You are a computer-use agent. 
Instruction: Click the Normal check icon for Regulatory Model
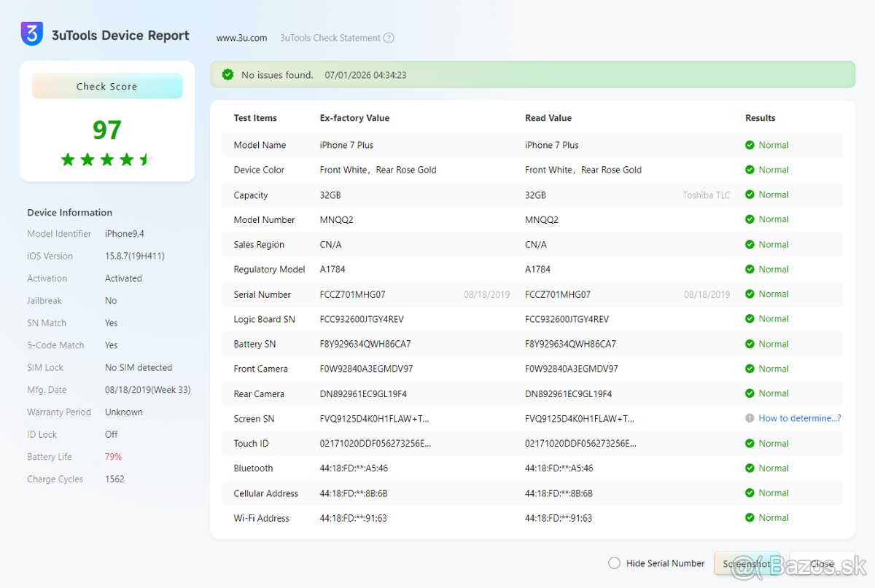(750, 270)
